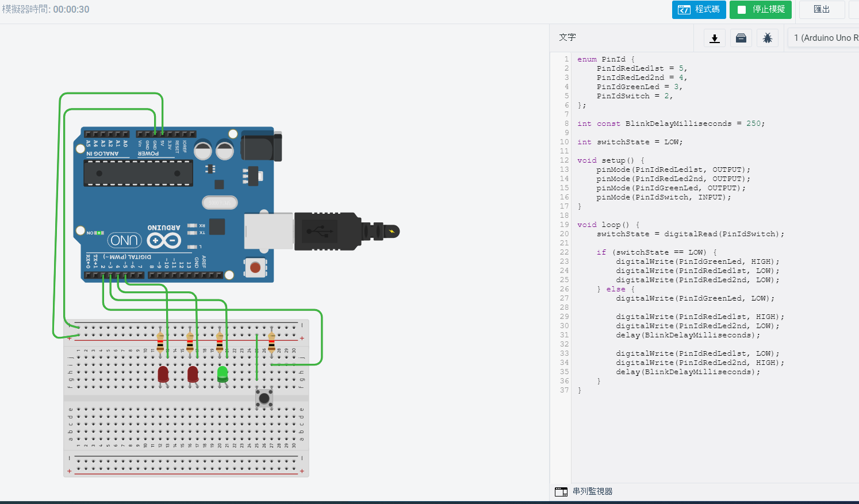Viewport: 859px width, 504px height.
Task: Stop the simulation with green button
Action: pos(760,10)
